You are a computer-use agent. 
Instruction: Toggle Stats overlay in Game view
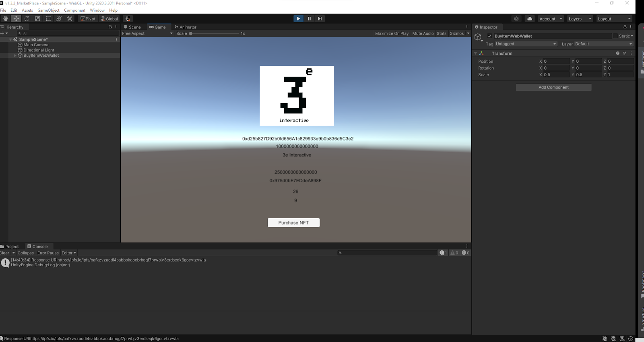coord(442,33)
